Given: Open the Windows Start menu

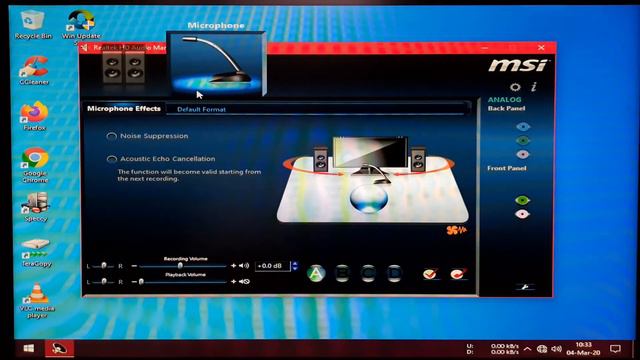Looking at the screenshot, I should 29,349.
